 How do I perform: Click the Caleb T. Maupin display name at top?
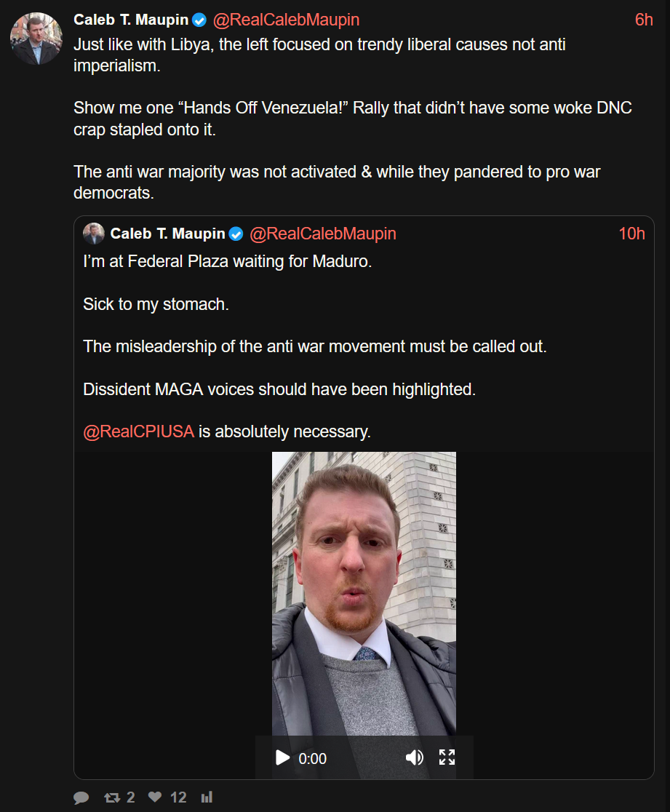(x=131, y=20)
